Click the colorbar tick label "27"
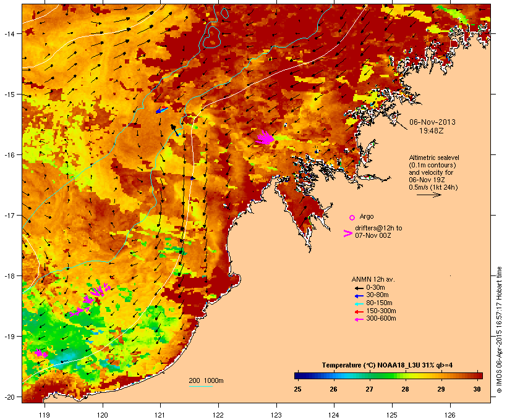 point(369,389)
